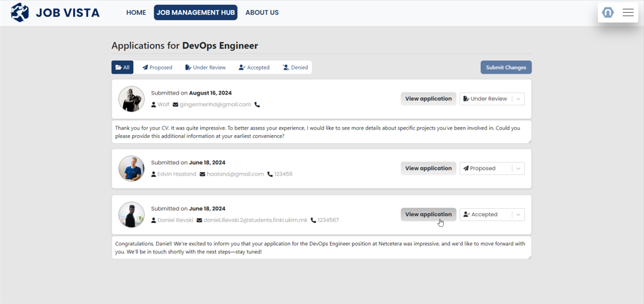
Task: Click phone icon beside 123456
Action: [x=270, y=174]
